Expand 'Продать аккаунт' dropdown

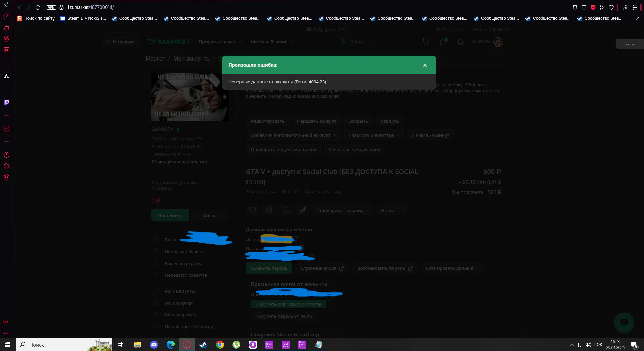221,42
